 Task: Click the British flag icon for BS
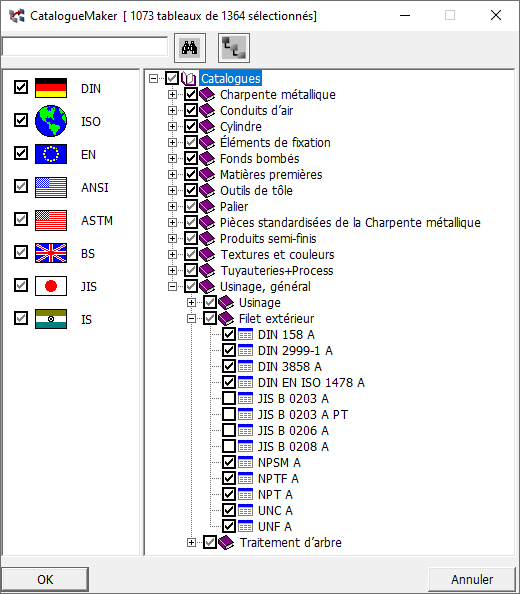[x=51, y=253]
